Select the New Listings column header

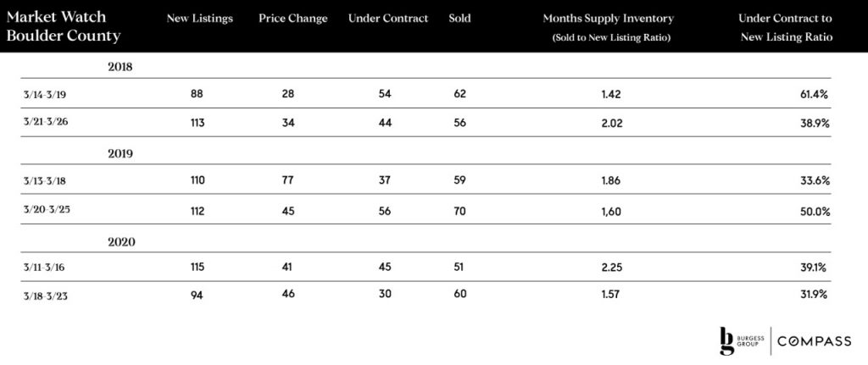tap(199, 19)
